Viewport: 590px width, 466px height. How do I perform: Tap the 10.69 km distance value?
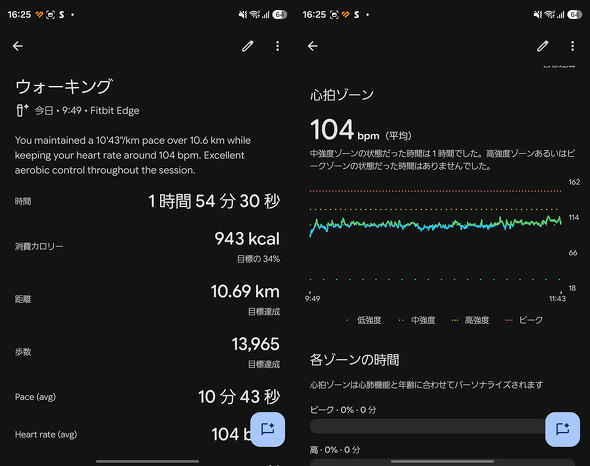click(245, 291)
